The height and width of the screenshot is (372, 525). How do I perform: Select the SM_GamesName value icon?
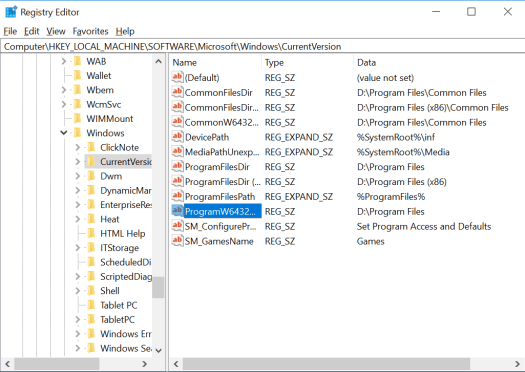tap(177, 241)
